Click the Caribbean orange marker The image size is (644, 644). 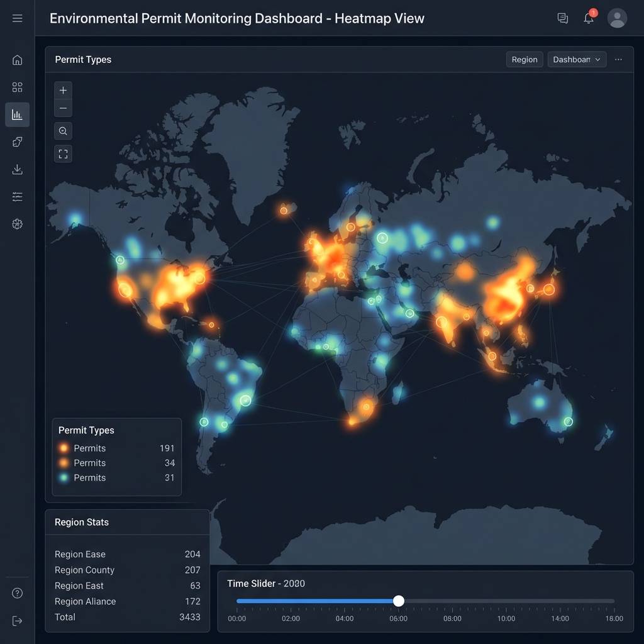211,325
